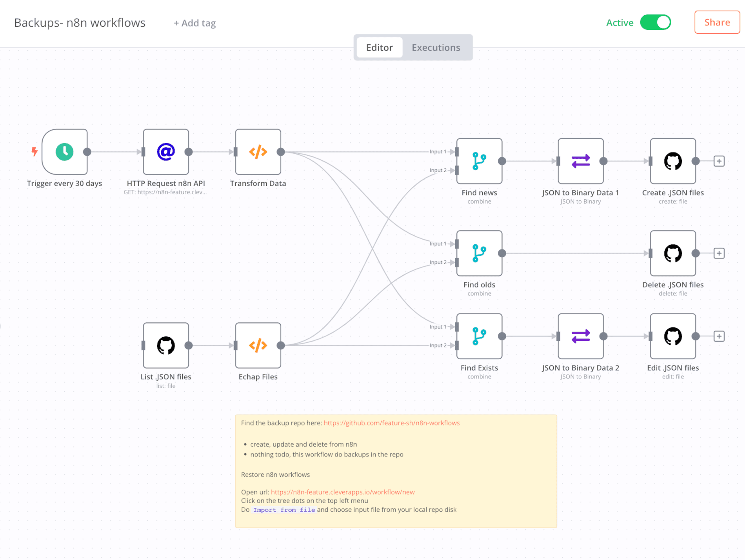Add node after Edit .JSON files
Screen dimensions: 745x560
(x=719, y=336)
